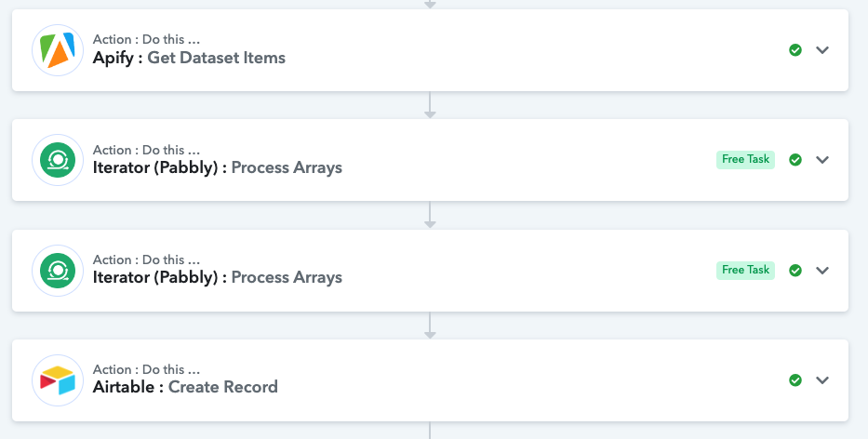The image size is (868, 439).
Task: Click the first Iterator (Pabbly) step icon
Action: tap(58, 160)
